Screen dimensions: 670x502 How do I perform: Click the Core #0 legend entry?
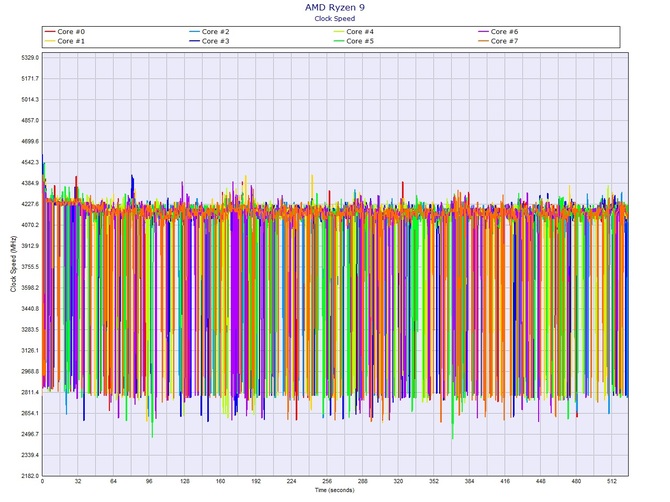pos(65,32)
